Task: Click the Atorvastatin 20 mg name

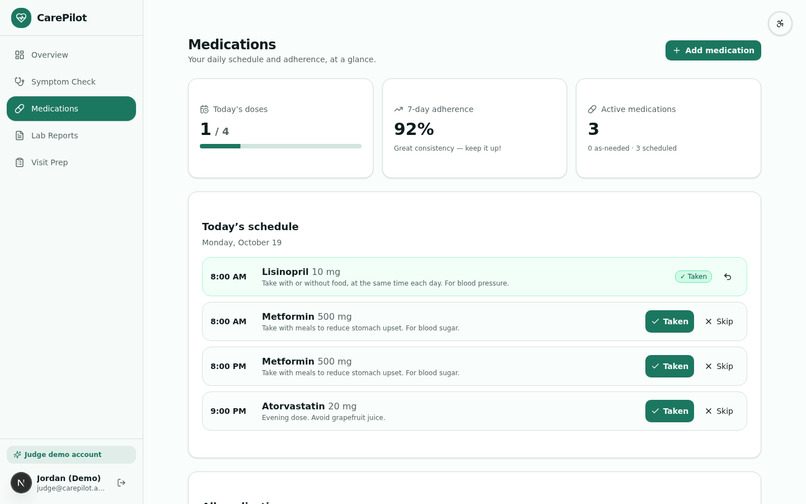Action: [309, 406]
